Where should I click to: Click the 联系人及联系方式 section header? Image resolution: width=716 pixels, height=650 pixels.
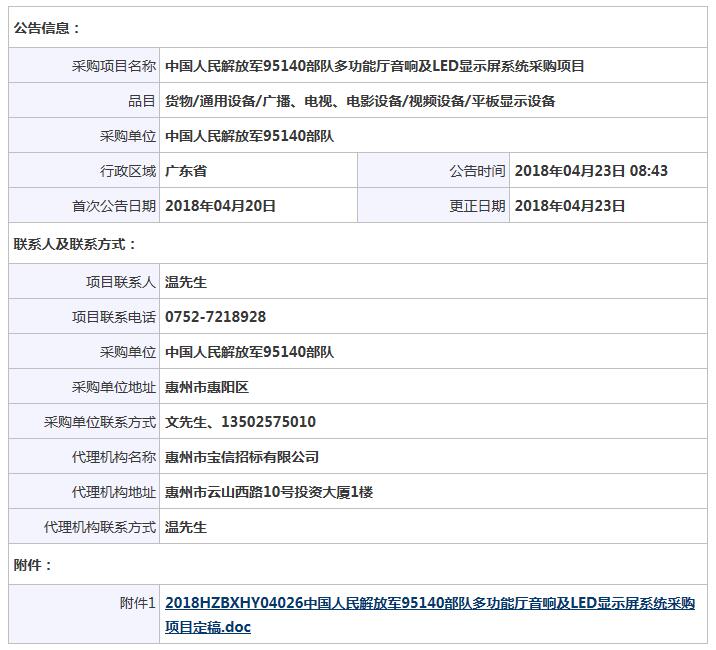pos(75,244)
